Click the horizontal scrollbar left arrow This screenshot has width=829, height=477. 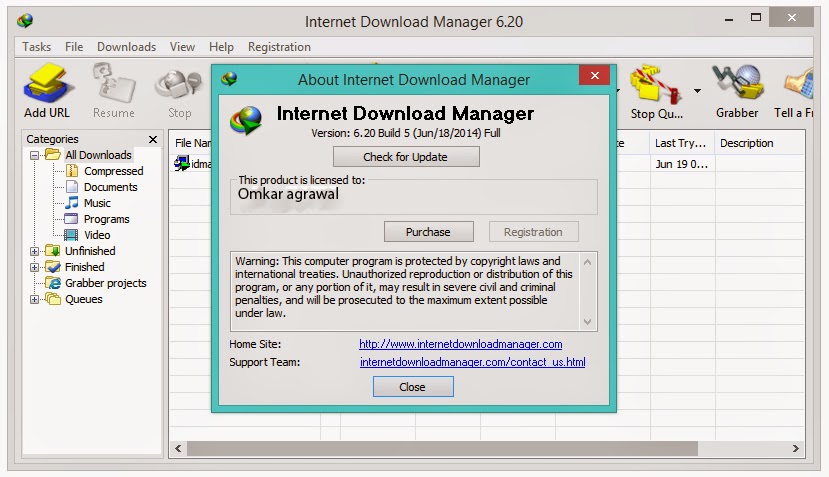click(x=178, y=448)
